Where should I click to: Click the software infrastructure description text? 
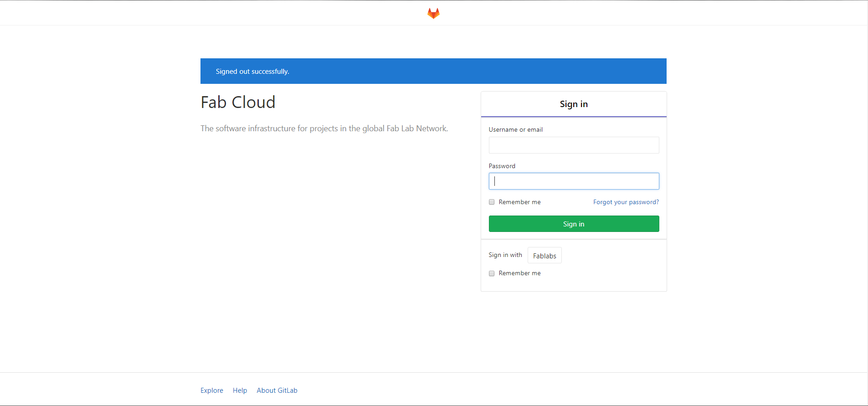pos(324,128)
